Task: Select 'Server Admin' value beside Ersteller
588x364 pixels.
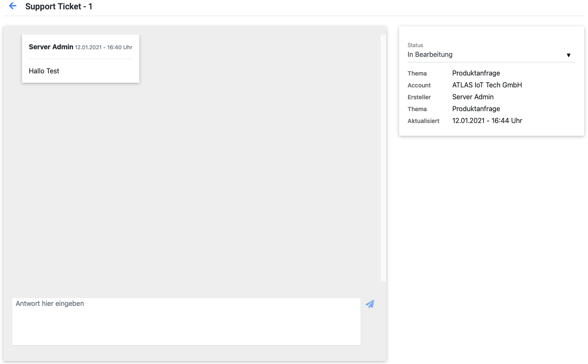Action: (x=473, y=97)
